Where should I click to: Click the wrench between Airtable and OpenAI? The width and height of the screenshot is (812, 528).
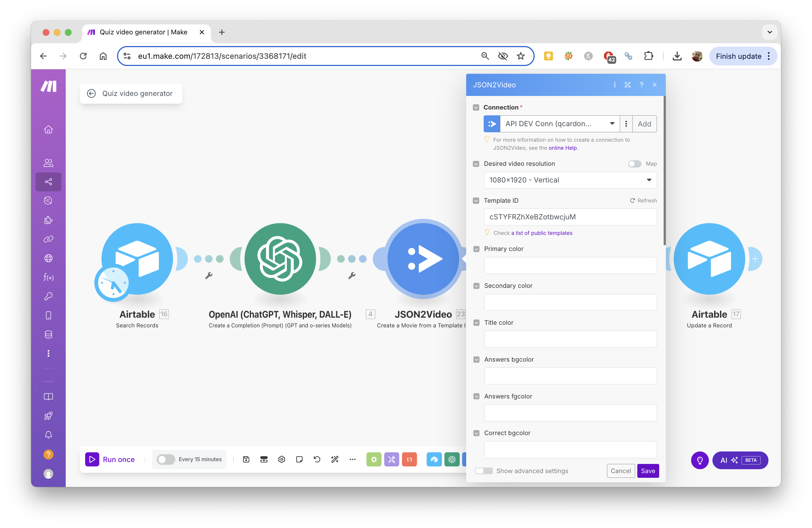(x=209, y=276)
